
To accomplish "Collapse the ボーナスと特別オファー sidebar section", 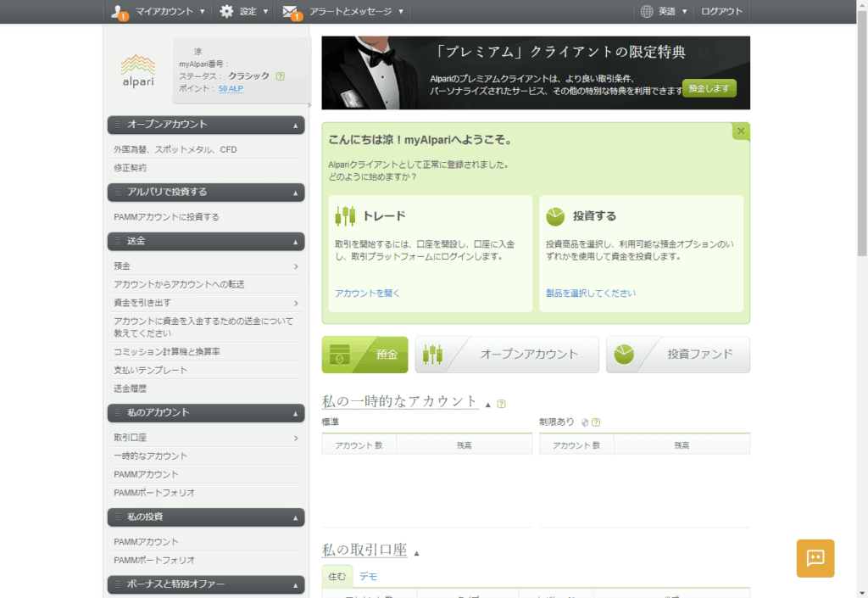I will (296, 585).
